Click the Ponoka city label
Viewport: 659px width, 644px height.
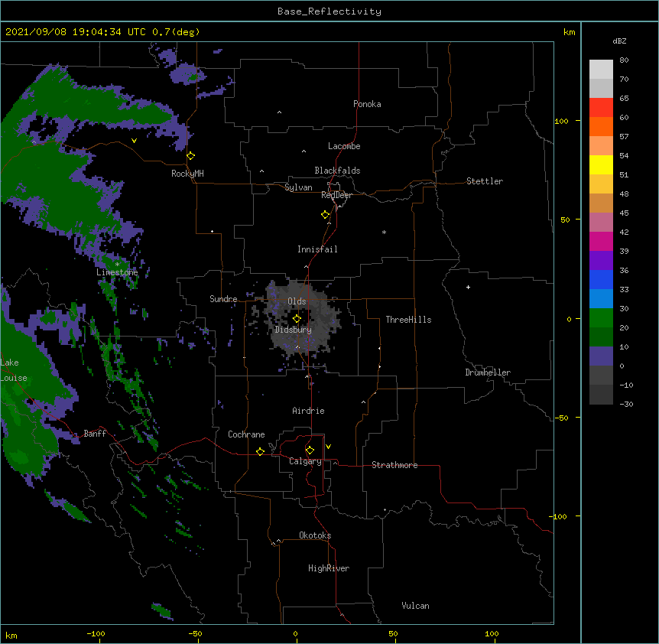367,104
